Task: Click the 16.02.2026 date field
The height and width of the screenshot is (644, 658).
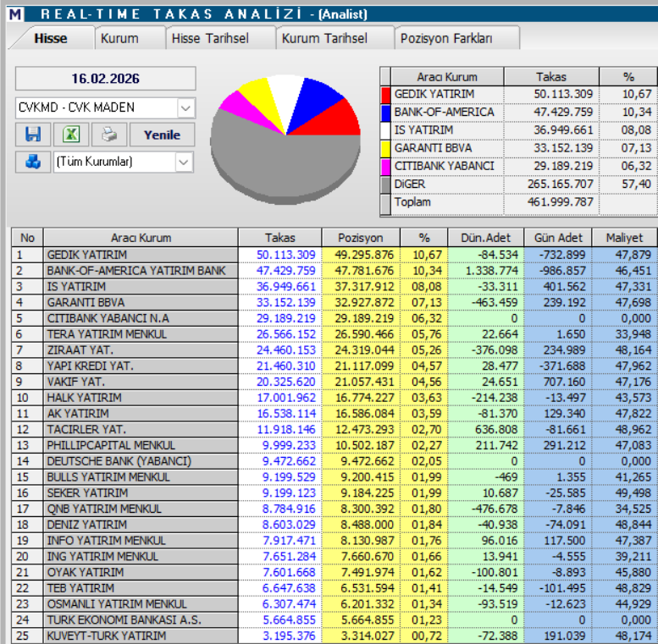Action: (x=105, y=79)
